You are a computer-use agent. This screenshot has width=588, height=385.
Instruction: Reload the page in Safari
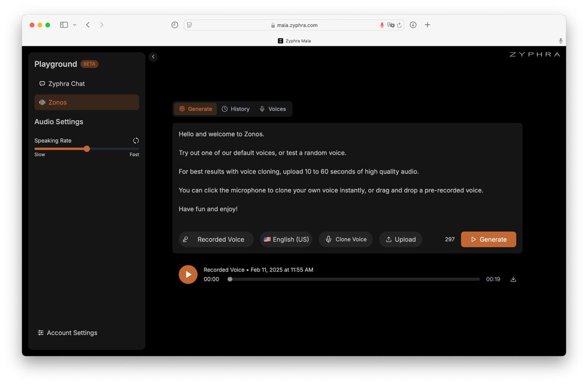[399, 25]
